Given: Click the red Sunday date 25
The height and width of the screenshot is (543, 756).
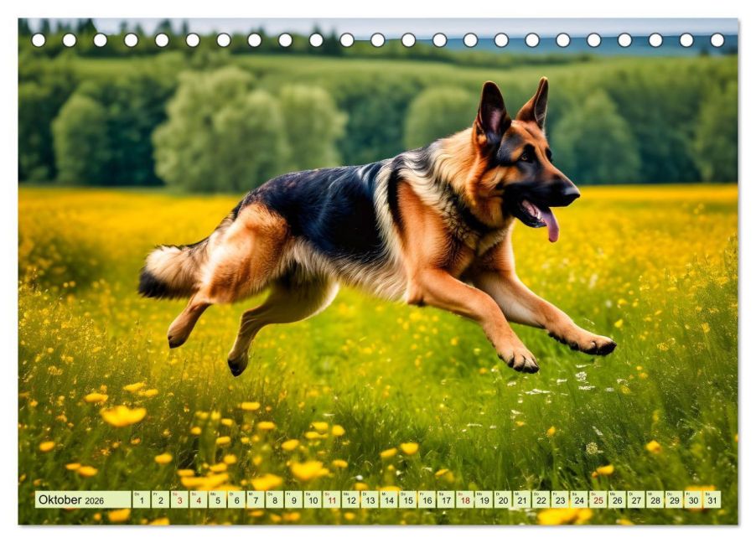Looking at the screenshot, I should [598, 499].
